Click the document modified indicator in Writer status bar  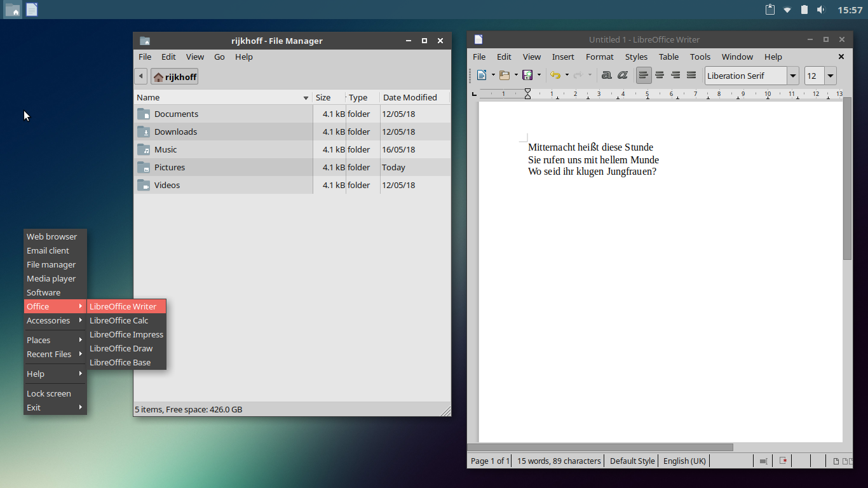tap(783, 461)
